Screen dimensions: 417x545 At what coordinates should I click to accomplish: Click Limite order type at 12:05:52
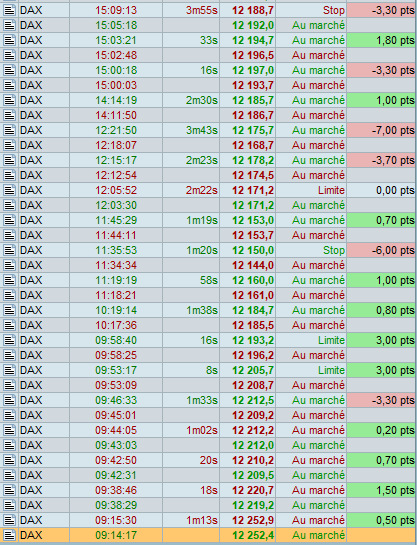[331, 190]
